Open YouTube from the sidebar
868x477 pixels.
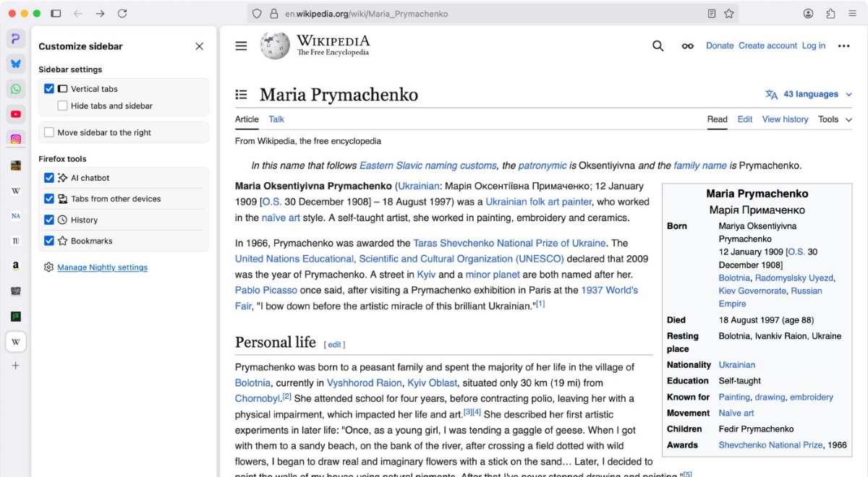(15, 113)
